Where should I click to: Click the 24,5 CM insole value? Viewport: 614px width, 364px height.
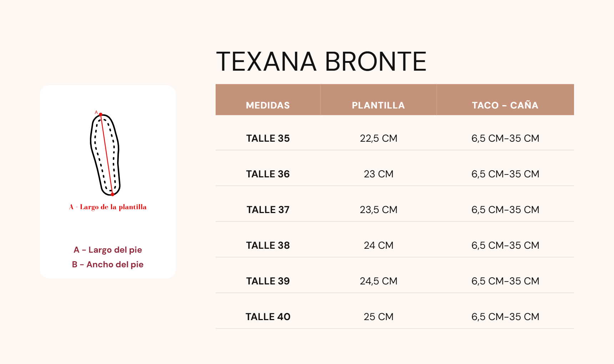click(x=378, y=281)
